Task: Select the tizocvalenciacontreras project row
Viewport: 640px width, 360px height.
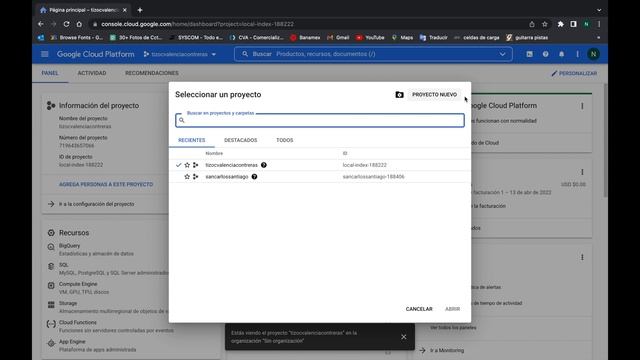Action: pyautogui.click(x=320, y=165)
